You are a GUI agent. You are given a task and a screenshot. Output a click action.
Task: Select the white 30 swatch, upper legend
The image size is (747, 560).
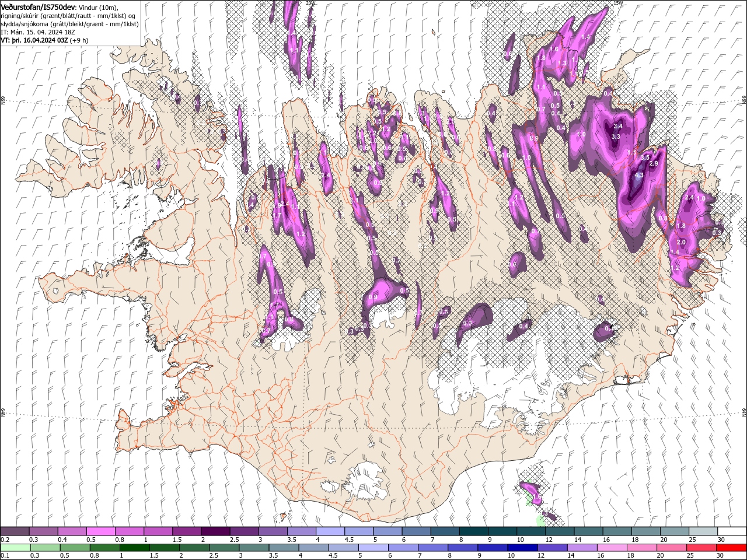(x=732, y=531)
